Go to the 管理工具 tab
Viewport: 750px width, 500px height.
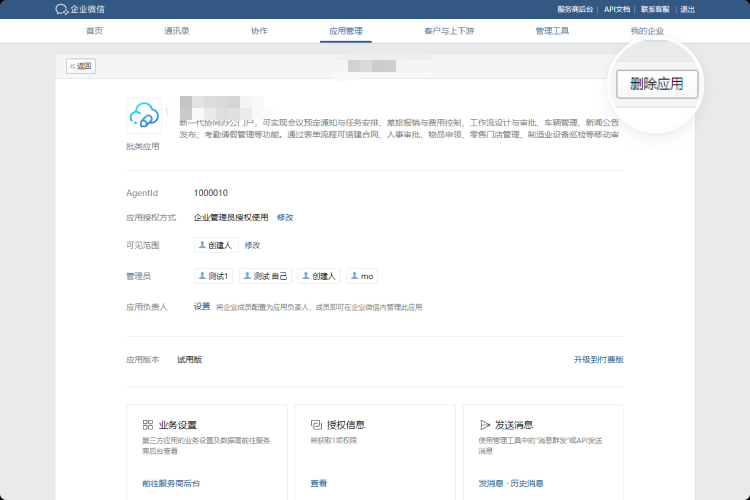click(x=552, y=31)
